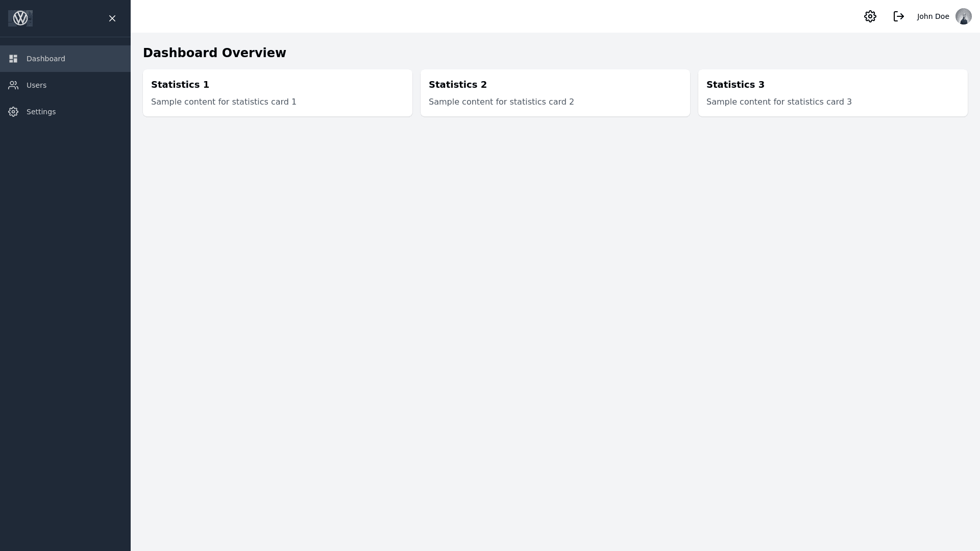This screenshot has width=980, height=551.
Task: Click John Doe's avatar picture
Action: point(963,16)
